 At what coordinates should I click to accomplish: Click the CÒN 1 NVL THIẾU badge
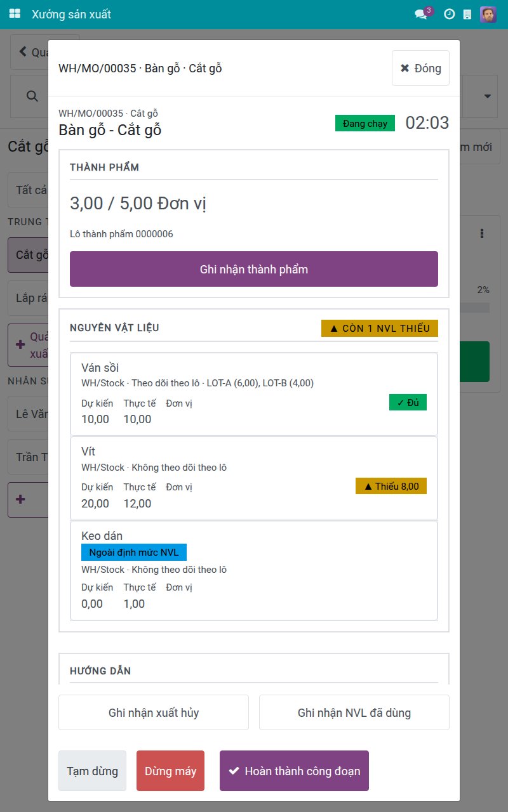pos(380,328)
